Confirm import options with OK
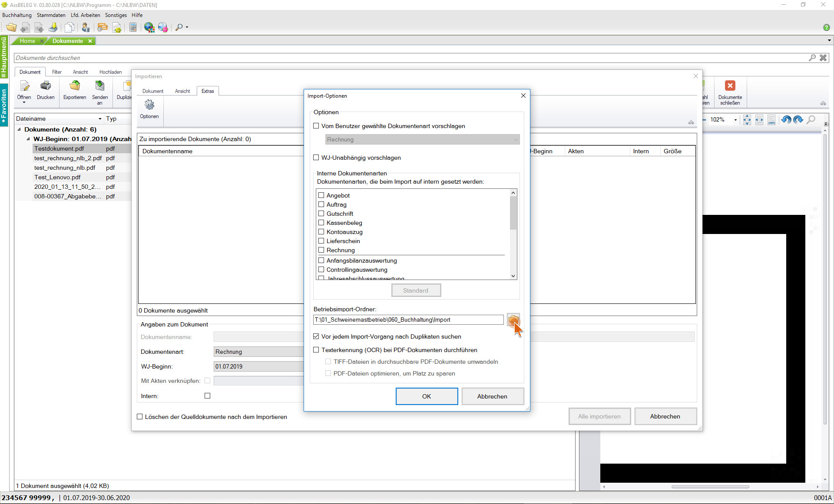The width and height of the screenshot is (834, 504). click(x=427, y=396)
